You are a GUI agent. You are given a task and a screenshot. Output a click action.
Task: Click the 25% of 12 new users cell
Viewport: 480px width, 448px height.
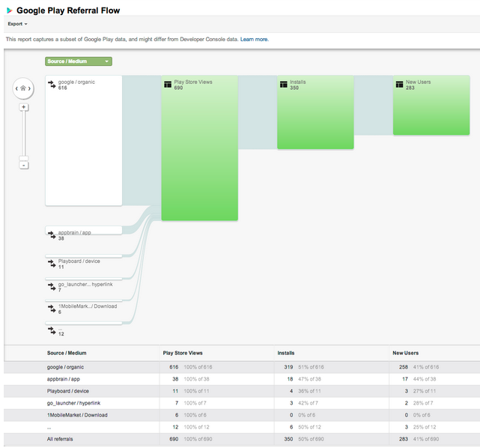pos(425,427)
